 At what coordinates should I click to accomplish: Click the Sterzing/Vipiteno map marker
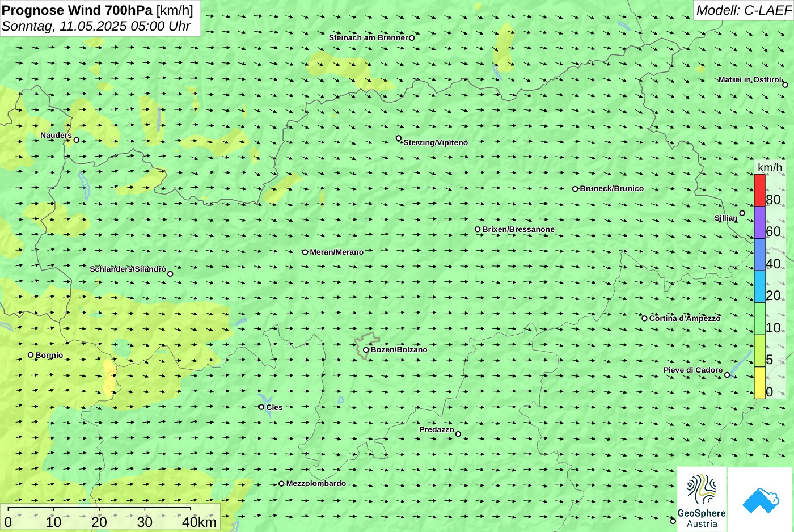click(x=399, y=138)
